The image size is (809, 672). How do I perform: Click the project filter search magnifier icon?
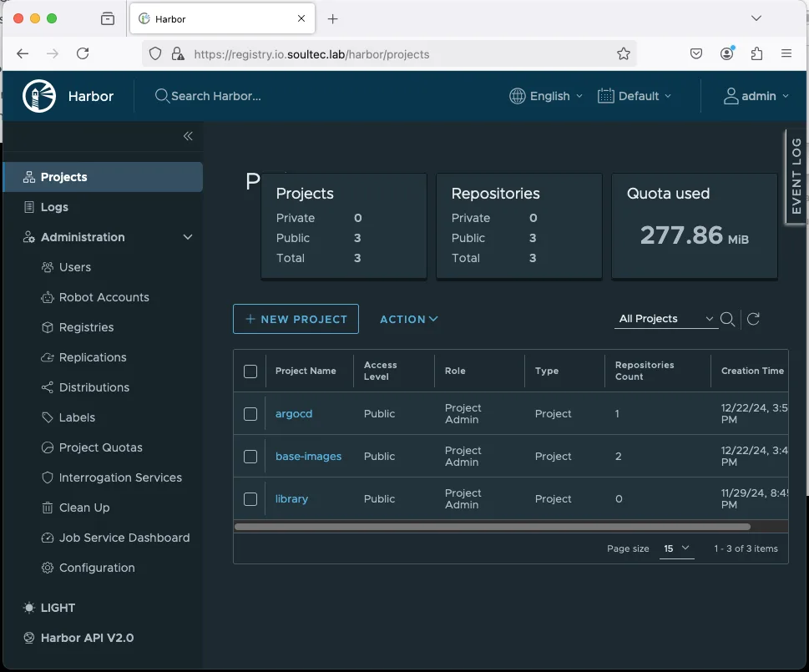[727, 319]
